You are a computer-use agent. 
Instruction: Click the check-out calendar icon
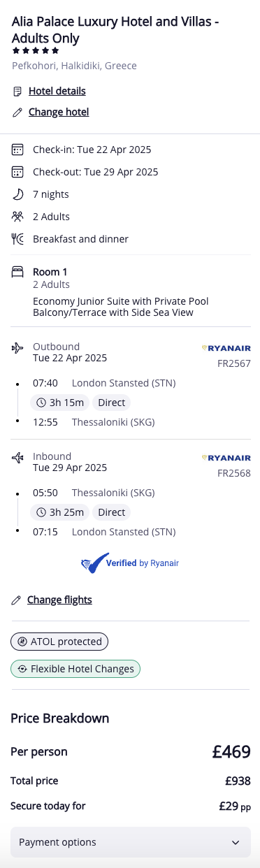(x=17, y=172)
